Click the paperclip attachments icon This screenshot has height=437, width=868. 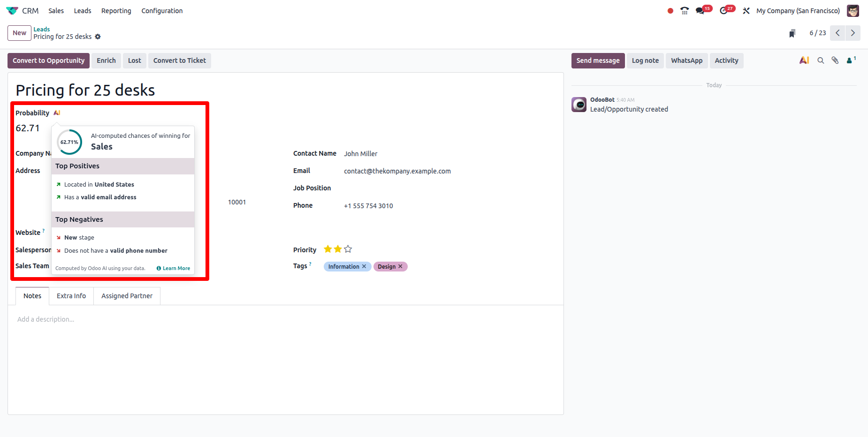[x=835, y=60]
